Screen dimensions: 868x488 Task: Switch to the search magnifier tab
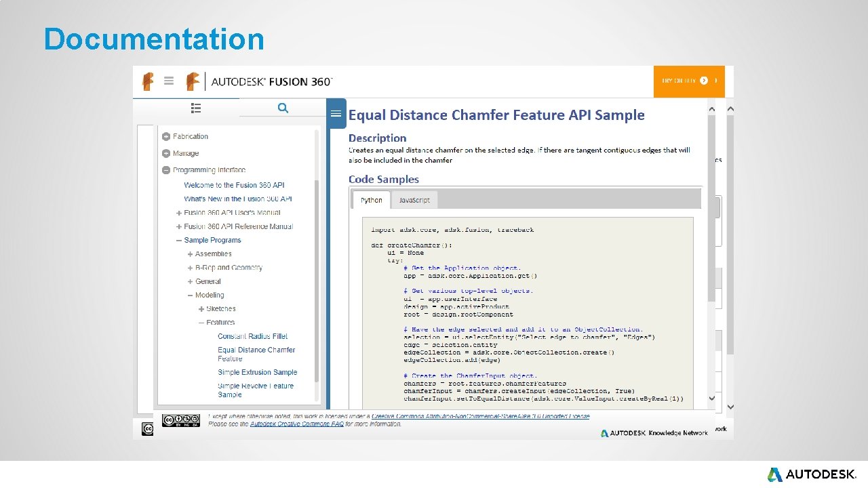coord(283,108)
